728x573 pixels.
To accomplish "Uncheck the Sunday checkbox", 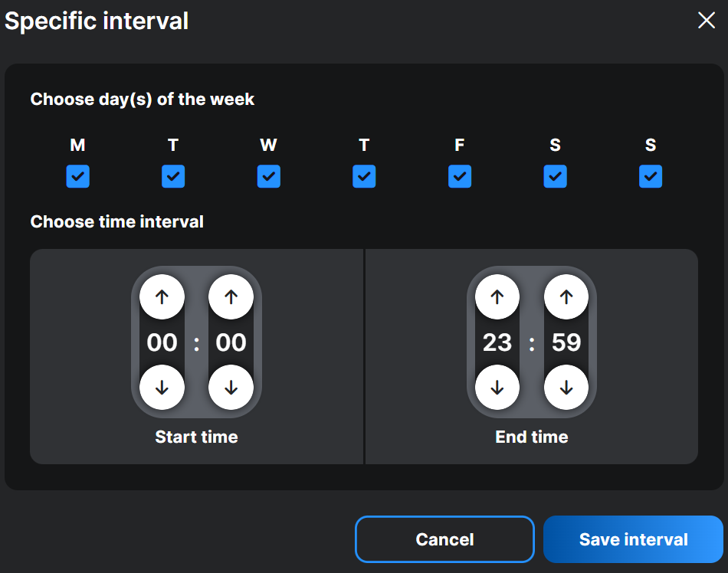I will tap(650, 176).
